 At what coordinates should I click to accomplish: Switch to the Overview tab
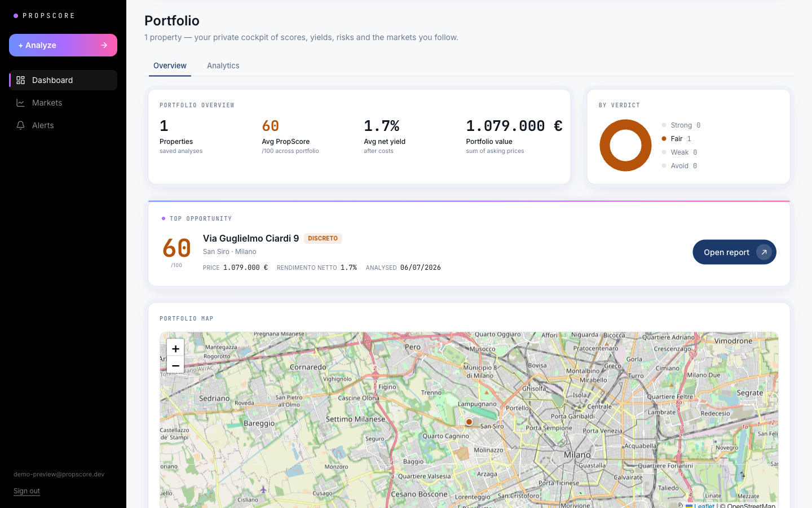pyautogui.click(x=170, y=65)
